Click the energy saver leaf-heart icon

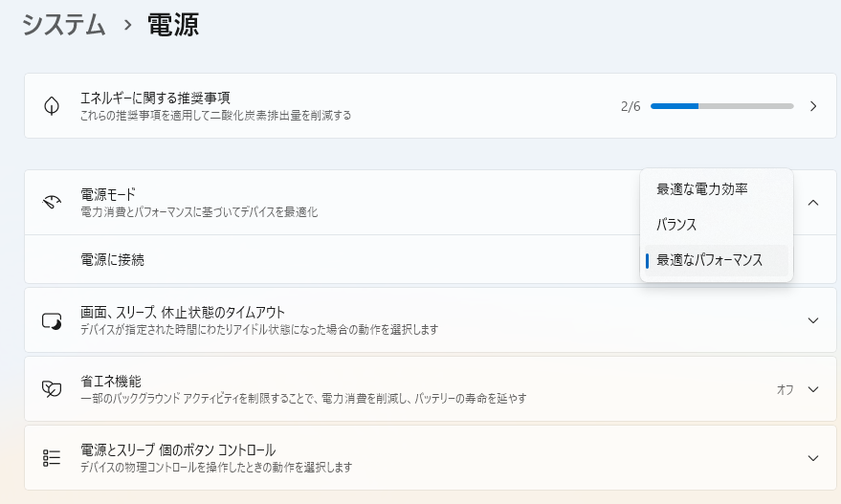(52, 389)
